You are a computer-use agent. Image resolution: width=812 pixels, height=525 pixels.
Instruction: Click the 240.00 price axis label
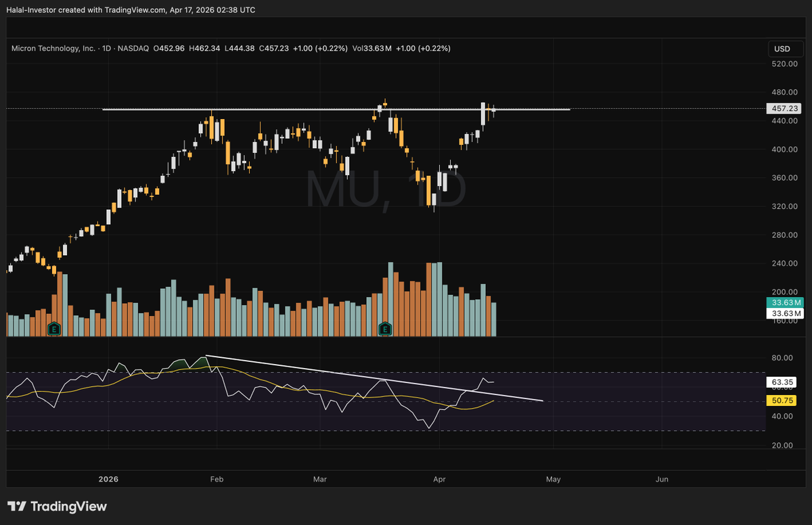(x=784, y=264)
